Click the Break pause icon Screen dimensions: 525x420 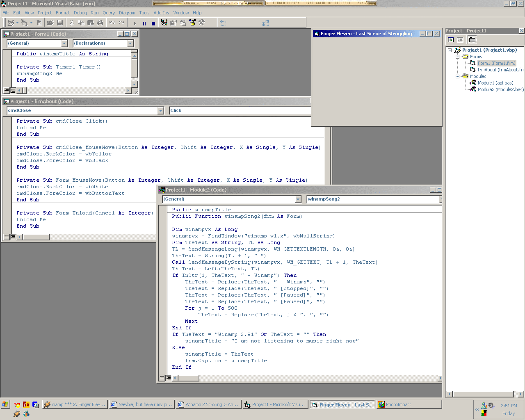pos(144,23)
